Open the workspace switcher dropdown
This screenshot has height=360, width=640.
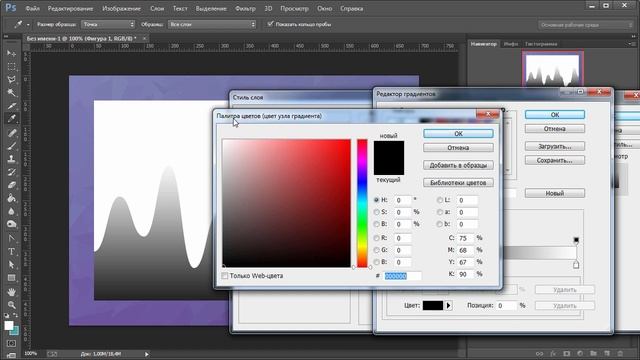pyautogui.click(x=585, y=25)
